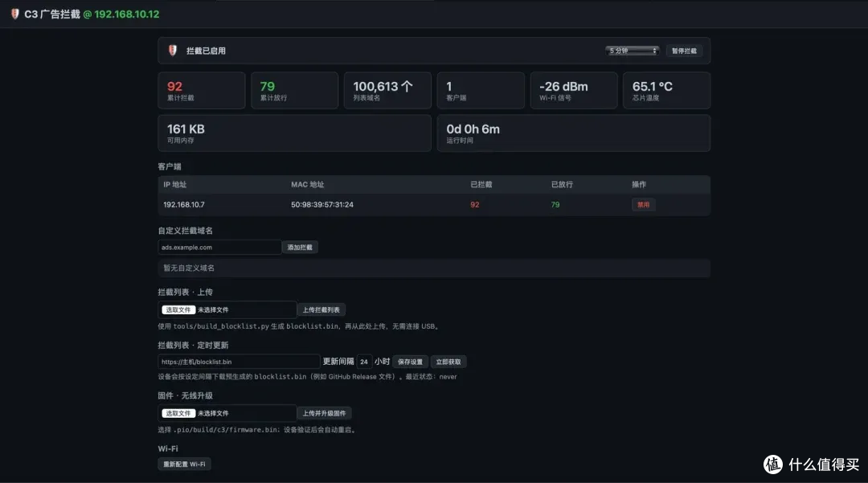Click the 192.168.10.12 address in header
This screenshot has width=868, height=483.
tap(126, 14)
